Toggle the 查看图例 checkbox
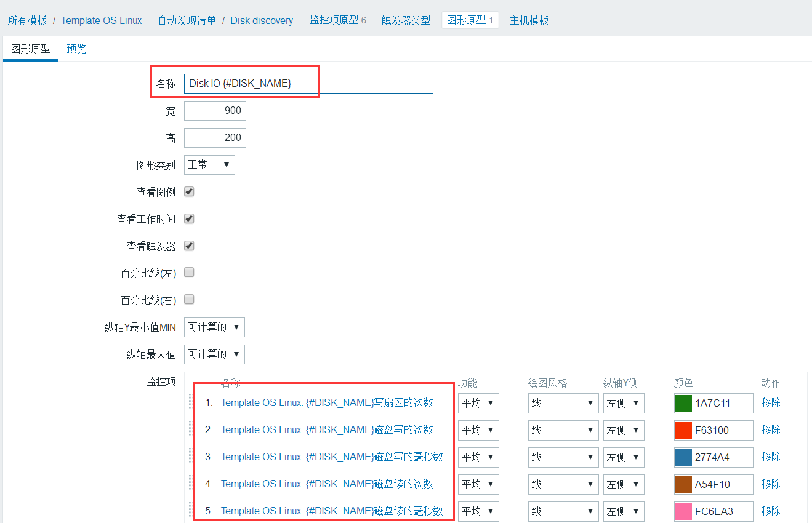This screenshot has height=523, width=812. tap(190, 191)
